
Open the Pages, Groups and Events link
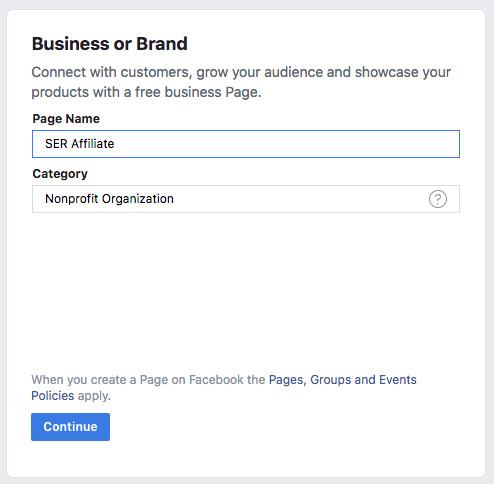point(343,380)
